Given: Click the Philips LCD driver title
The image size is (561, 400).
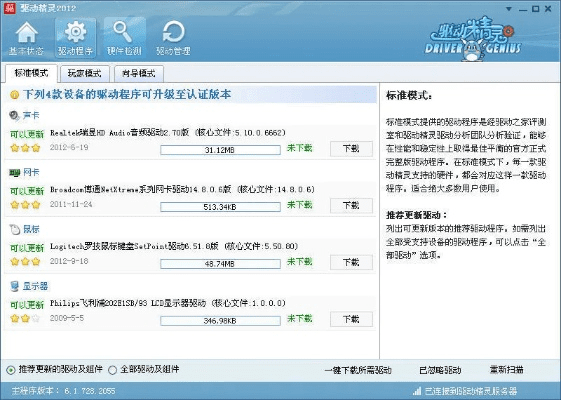Looking at the screenshot, I should click(x=168, y=303).
